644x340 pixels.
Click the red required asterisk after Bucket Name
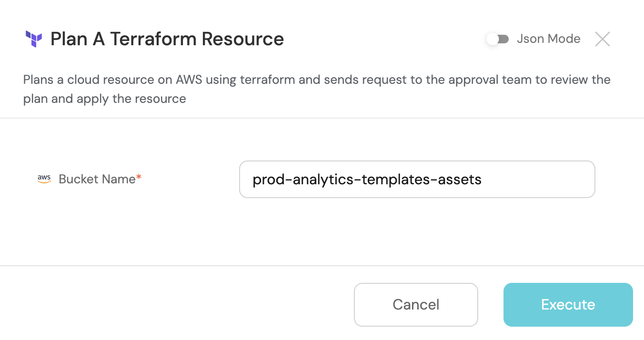tap(139, 177)
